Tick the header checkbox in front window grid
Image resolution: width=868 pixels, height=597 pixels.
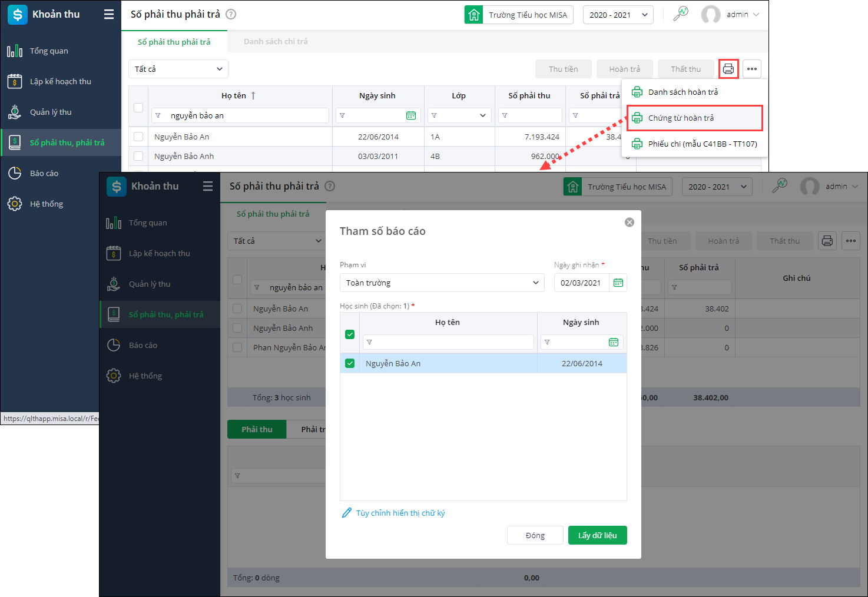point(237,280)
